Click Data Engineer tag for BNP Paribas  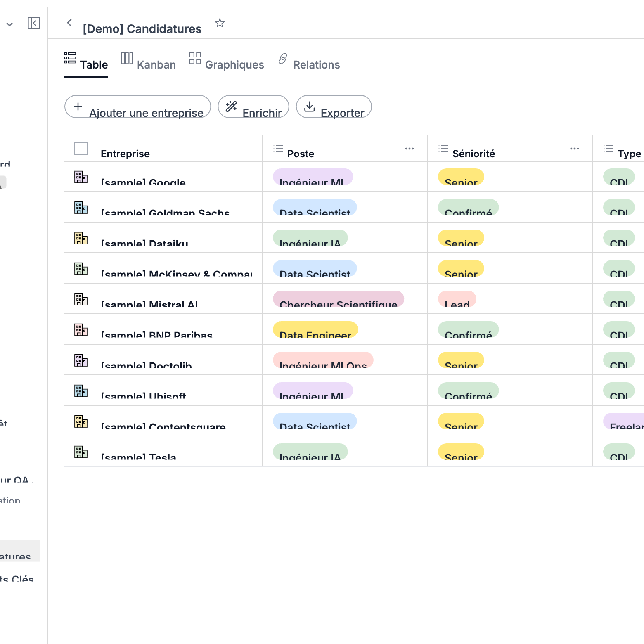coord(315,330)
